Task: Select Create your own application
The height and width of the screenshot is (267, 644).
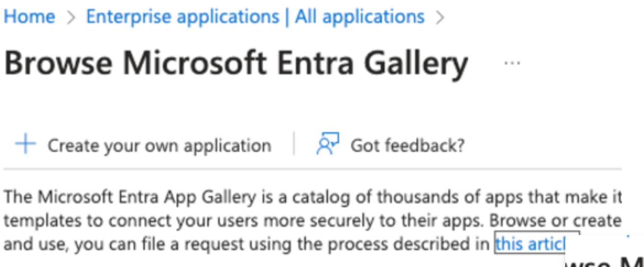Action: [x=159, y=146]
